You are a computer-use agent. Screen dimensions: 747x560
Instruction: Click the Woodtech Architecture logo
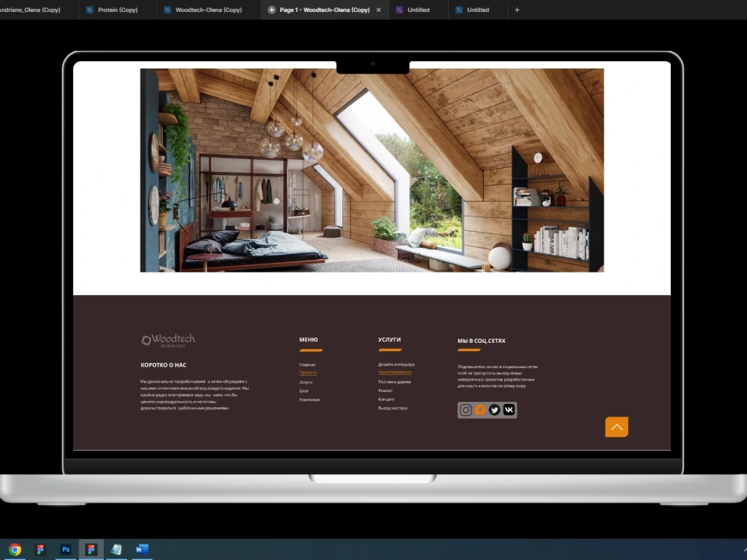click(167, 340)
